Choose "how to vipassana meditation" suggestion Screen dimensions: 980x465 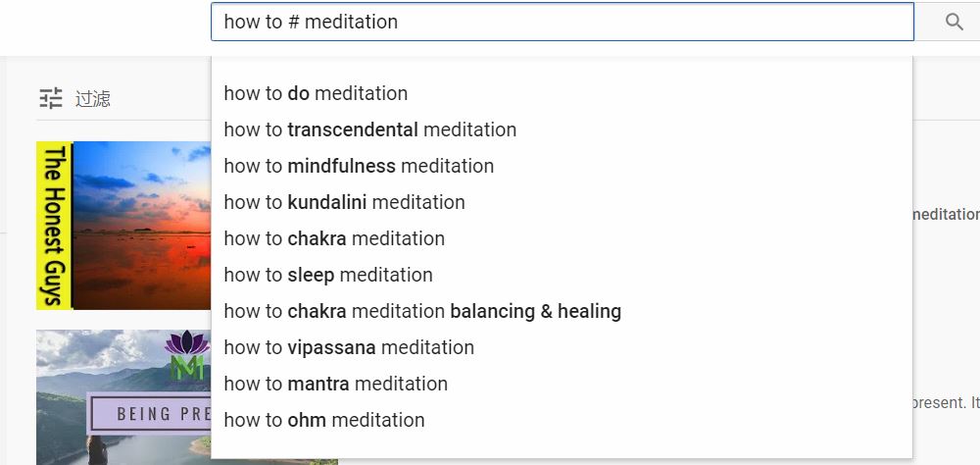[349, 347]
